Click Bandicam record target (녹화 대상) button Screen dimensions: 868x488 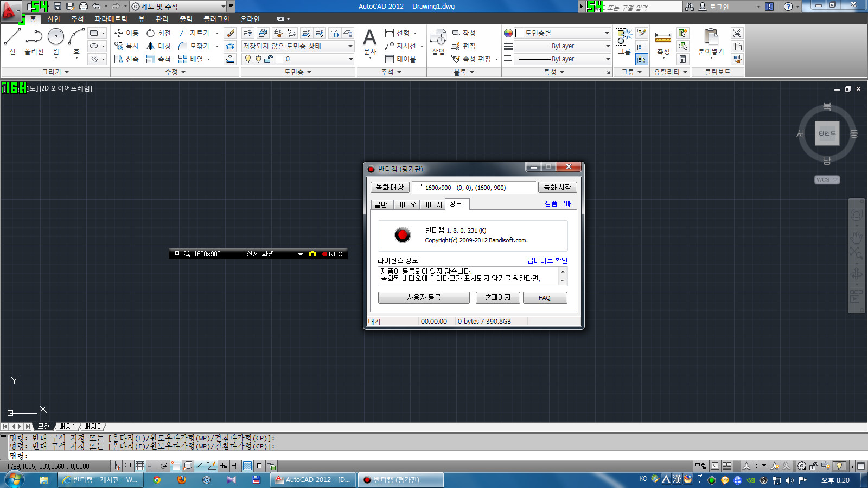pyautogui.click(x=390, y=187)
